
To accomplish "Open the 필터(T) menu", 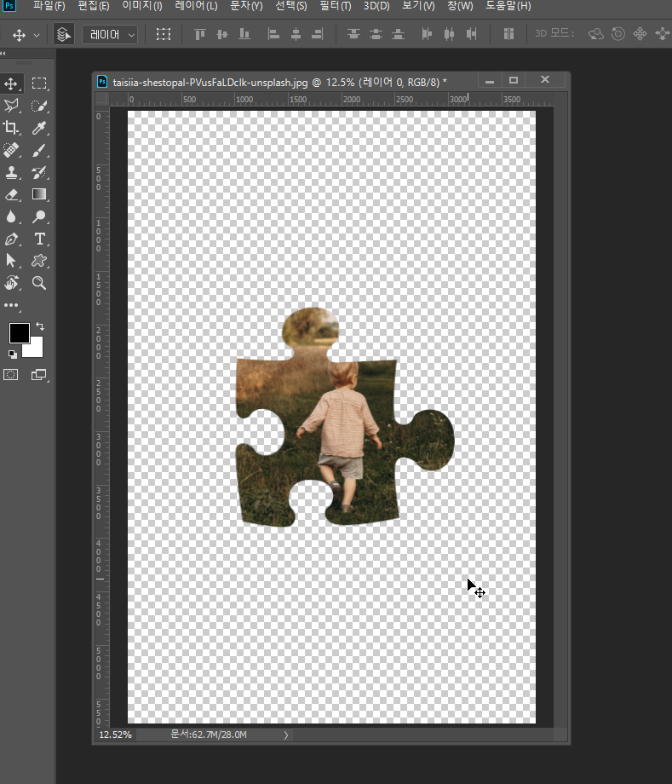I will (x=336, y=6).
